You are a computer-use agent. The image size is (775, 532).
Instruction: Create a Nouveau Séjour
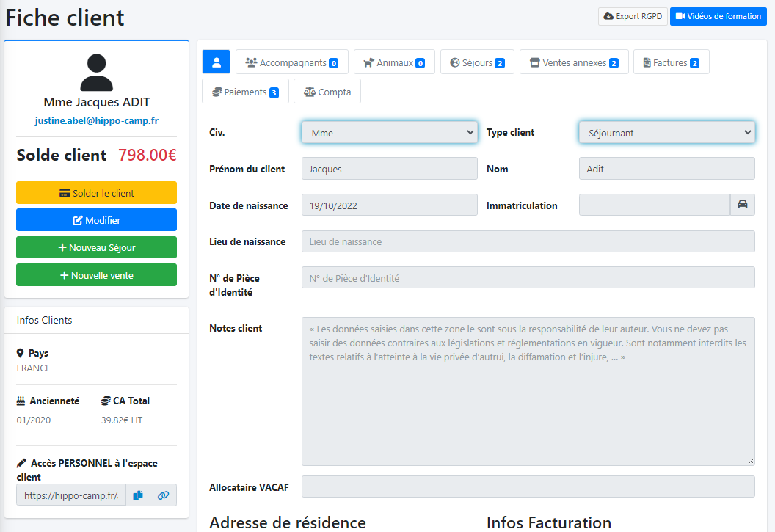96,248
